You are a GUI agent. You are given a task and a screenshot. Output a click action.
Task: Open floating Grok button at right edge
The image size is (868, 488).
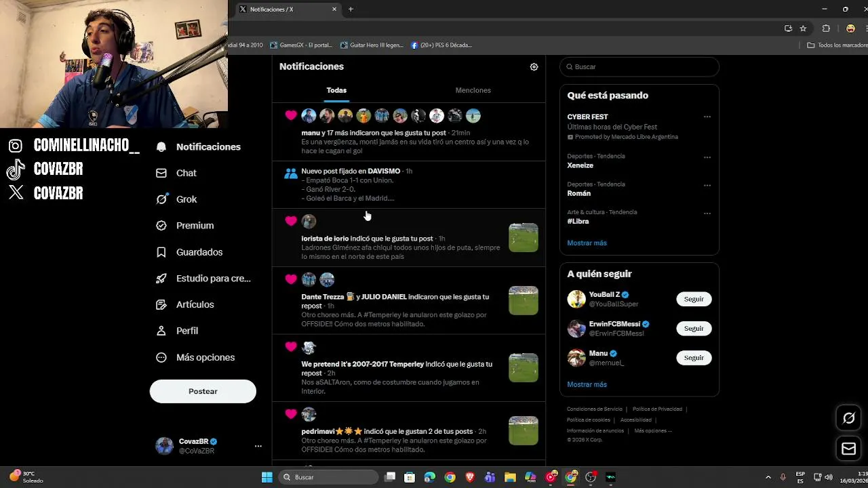(x=849, y=418)
